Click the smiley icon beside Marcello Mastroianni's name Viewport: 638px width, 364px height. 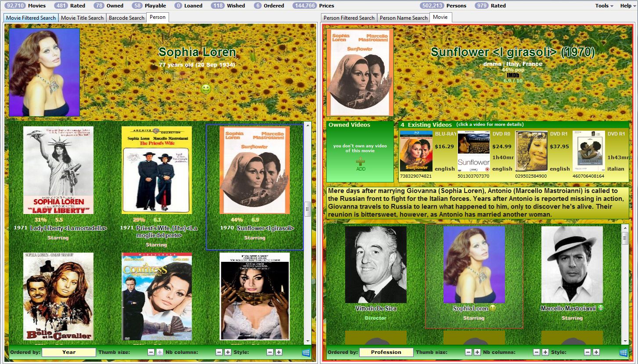[600, 308]
